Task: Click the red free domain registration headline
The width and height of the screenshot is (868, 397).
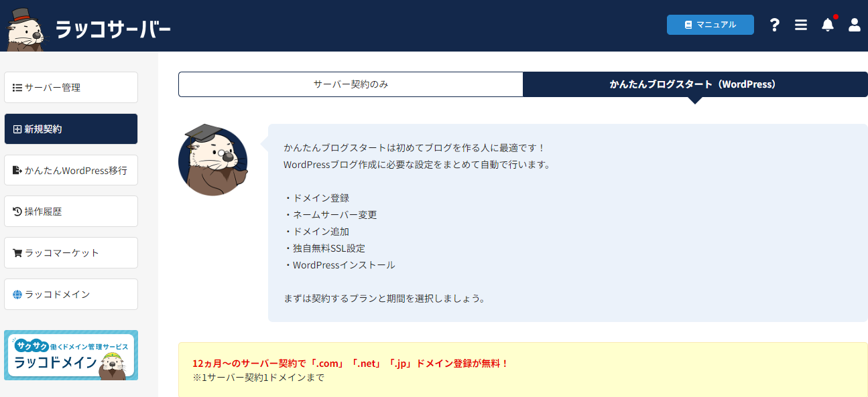Action: pyautogui.click(x=351, y=364)
